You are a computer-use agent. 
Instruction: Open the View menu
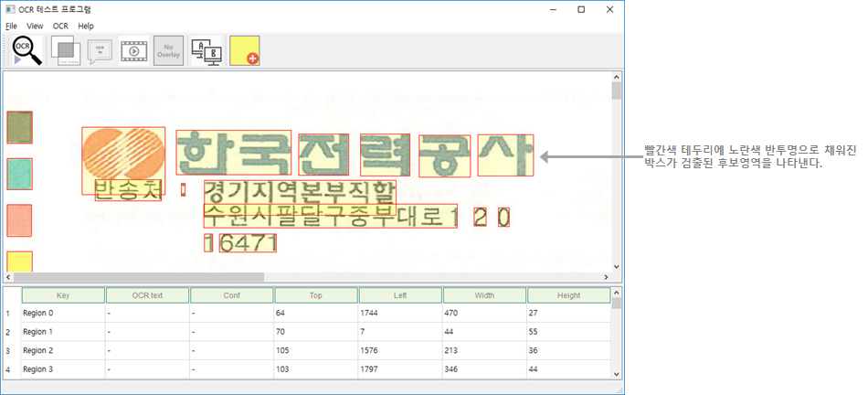(x=35, y=26)
